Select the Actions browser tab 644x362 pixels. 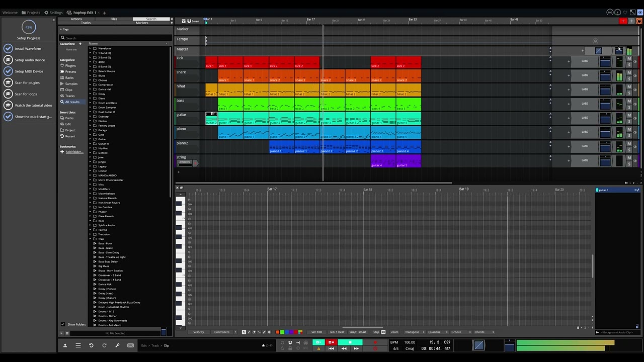point(76,19)
